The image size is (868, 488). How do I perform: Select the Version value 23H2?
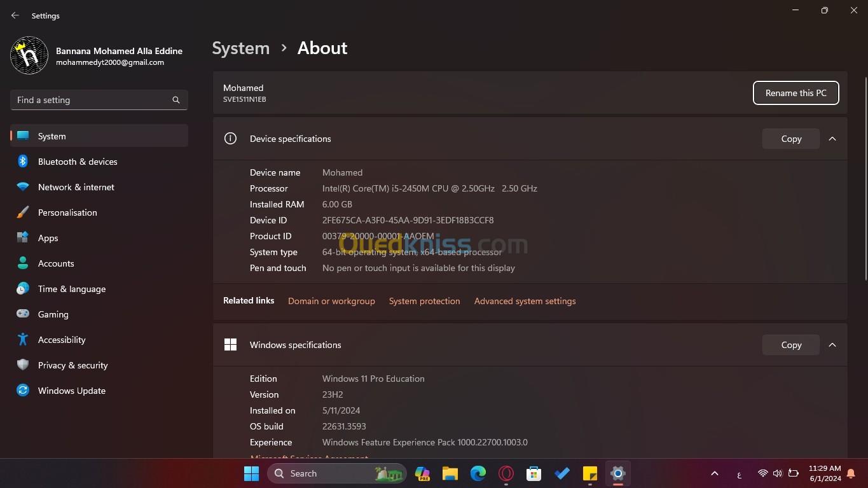tap(333, 394)
